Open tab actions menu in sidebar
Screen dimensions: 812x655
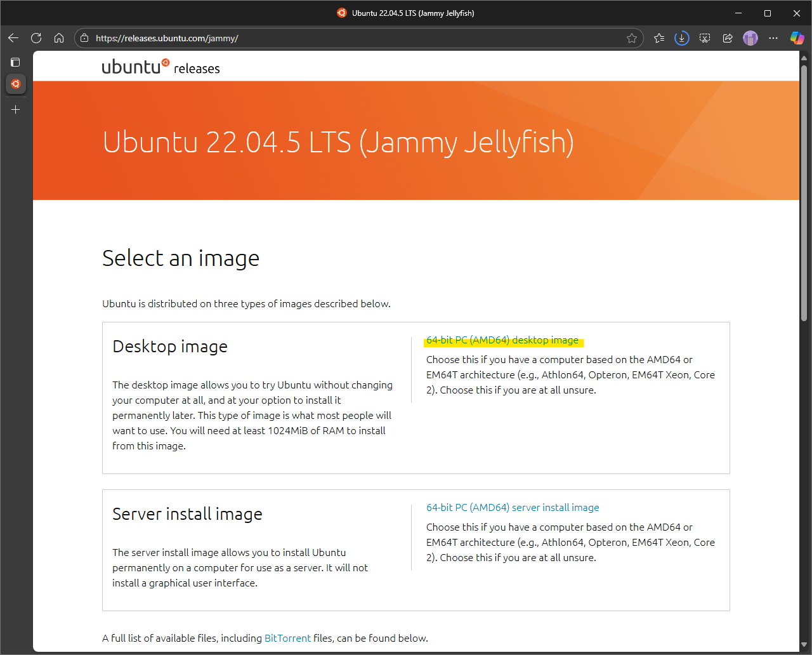pos(16,62)
